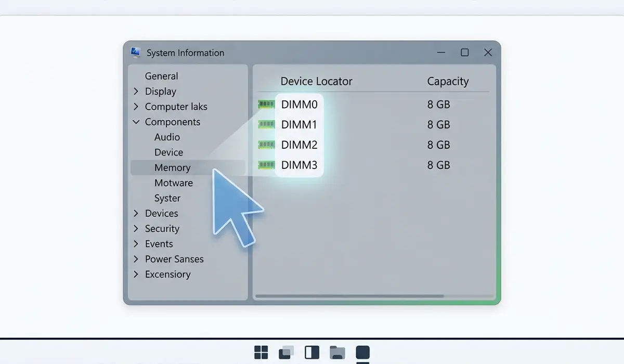The height and width of the screenshot is (364, 624).
Task: Click the active dark app icon in taskbar
Action: (x=362, y=353)
